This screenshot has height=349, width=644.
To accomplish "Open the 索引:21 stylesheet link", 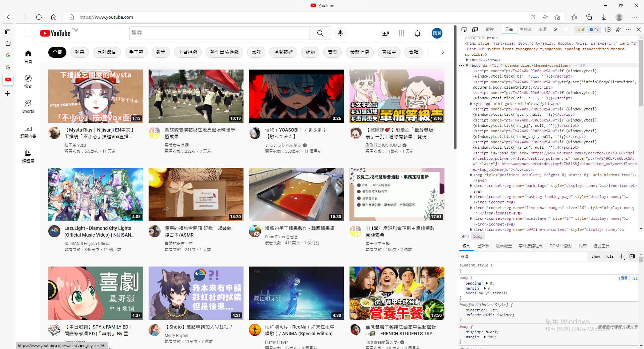I will click(x=628, y=278).
